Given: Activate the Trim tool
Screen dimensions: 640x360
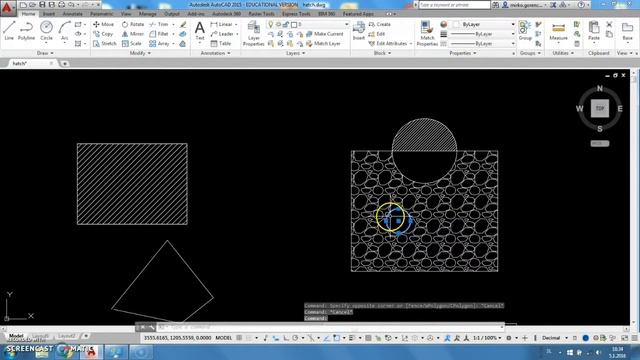Looking at the screenshot, I should click(x=159, y=24).
